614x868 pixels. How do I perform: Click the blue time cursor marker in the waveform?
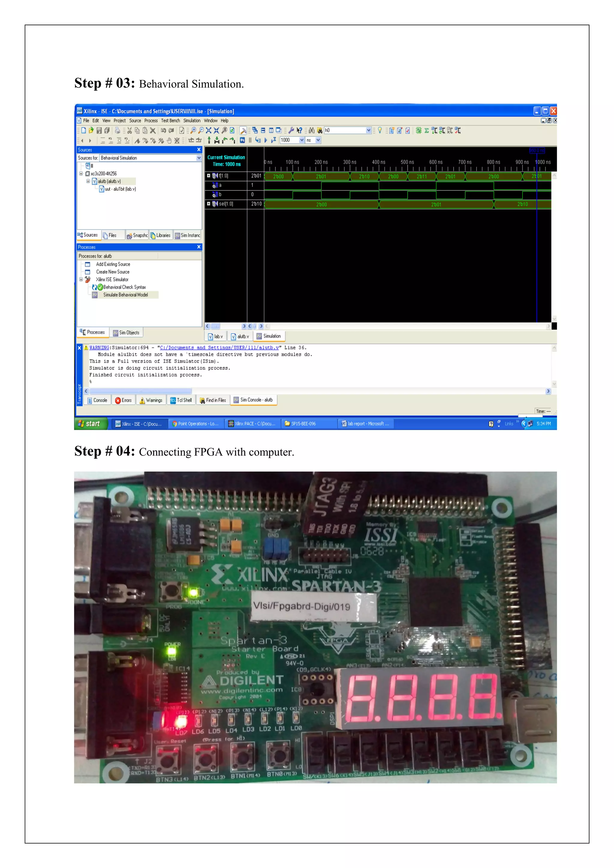click(x=537, y=150)
